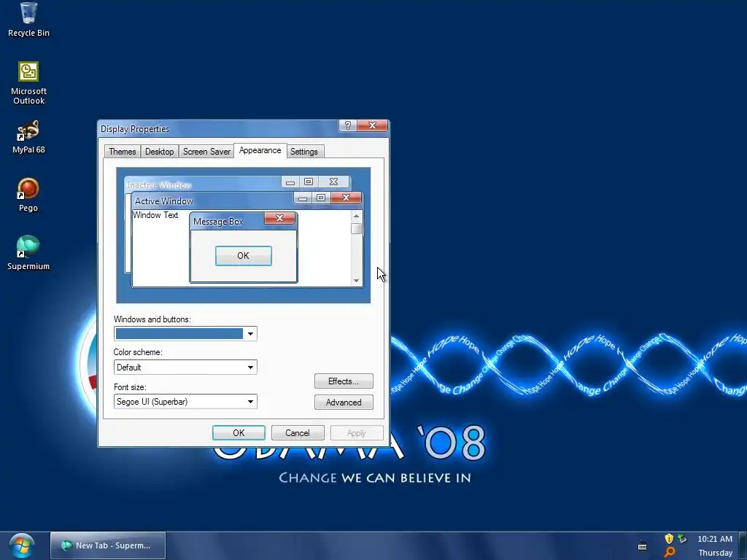Click the Active Window preview minimize icon
747x560 pixels.
tap(303, 198)
